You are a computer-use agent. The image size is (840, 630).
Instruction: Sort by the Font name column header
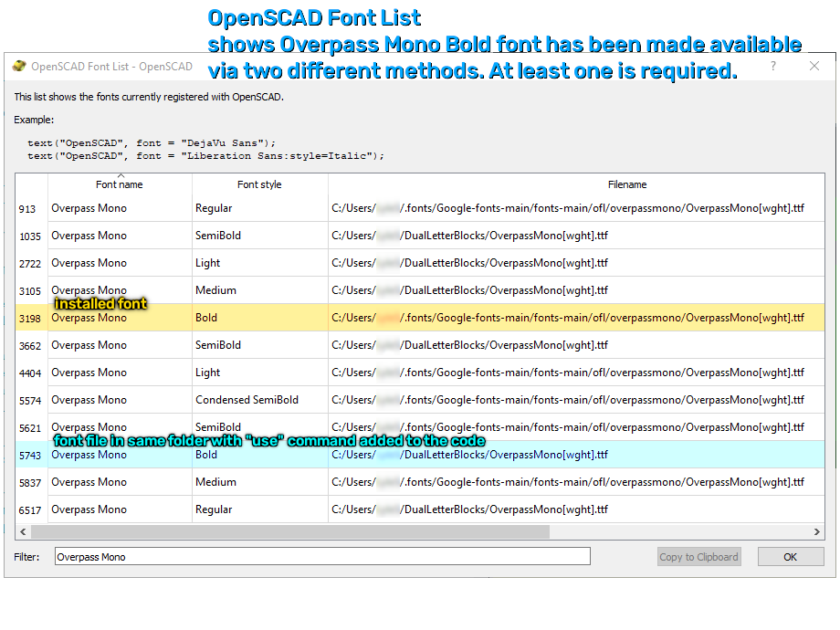[x=120, y=184]
